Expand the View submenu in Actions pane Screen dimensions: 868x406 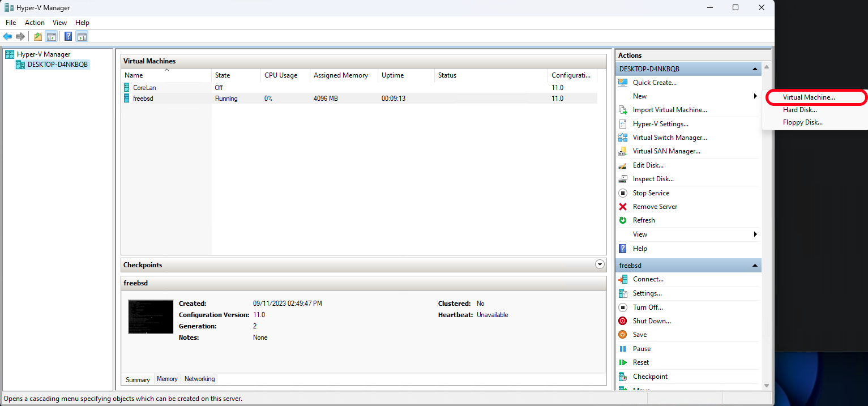(688, 234)
